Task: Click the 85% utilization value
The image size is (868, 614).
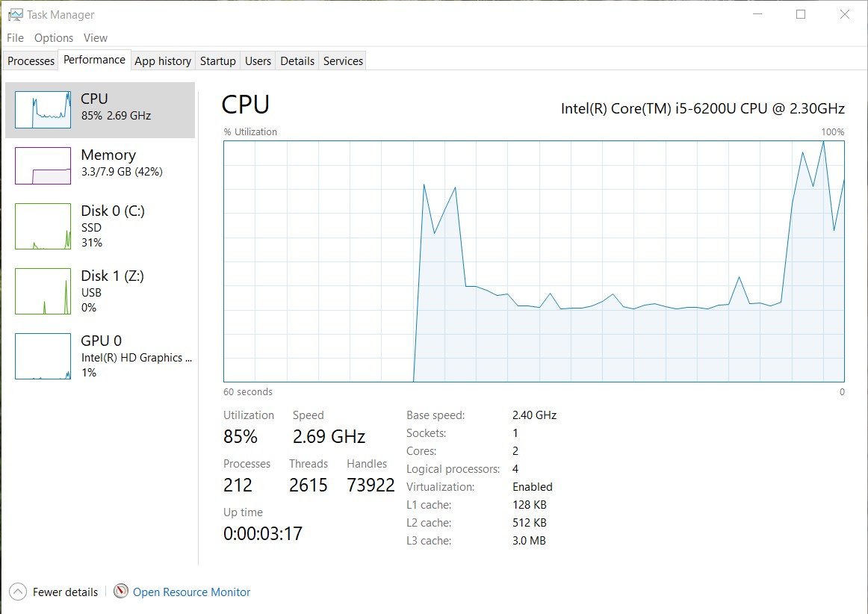Action: 241,436
